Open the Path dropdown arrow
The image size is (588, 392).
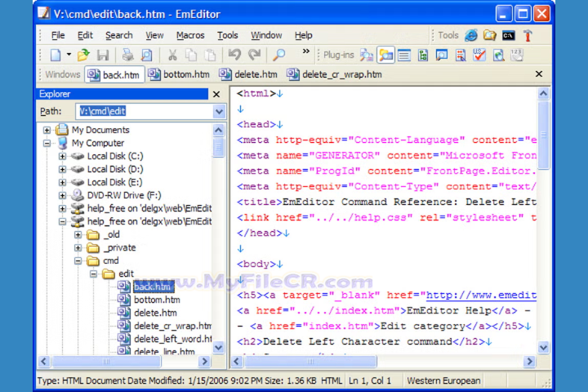click(219, 111)
